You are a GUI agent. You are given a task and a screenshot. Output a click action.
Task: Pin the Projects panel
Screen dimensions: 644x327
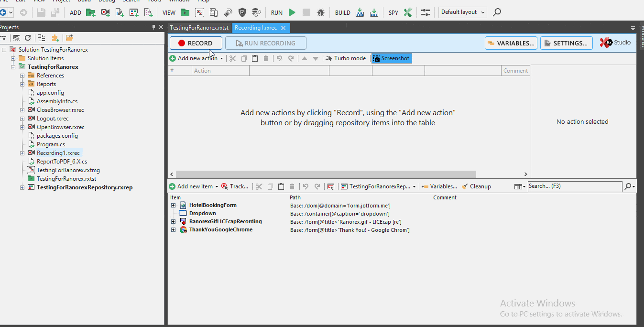pos(153,27)
